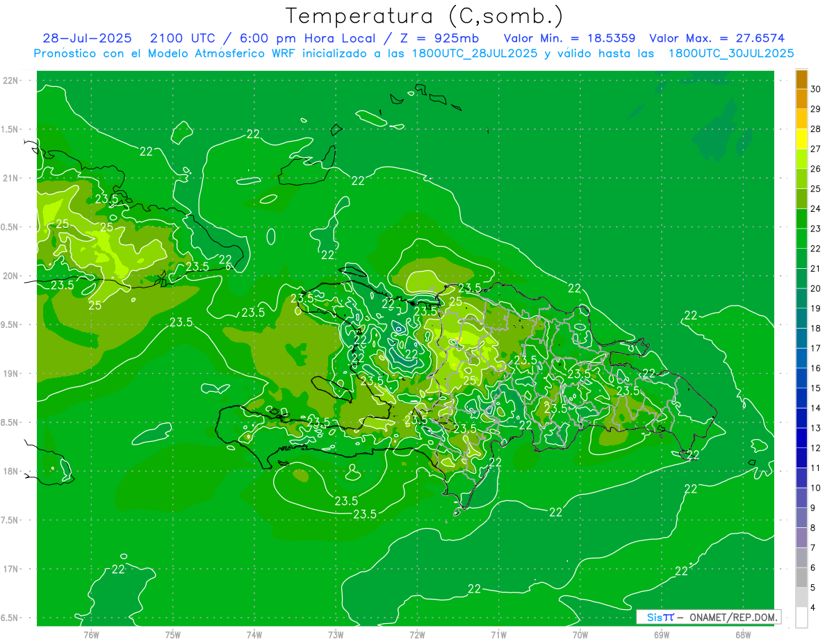Click legend scale number 24
The width and height of the screenshot is (834, 644).
pos(816,208)
